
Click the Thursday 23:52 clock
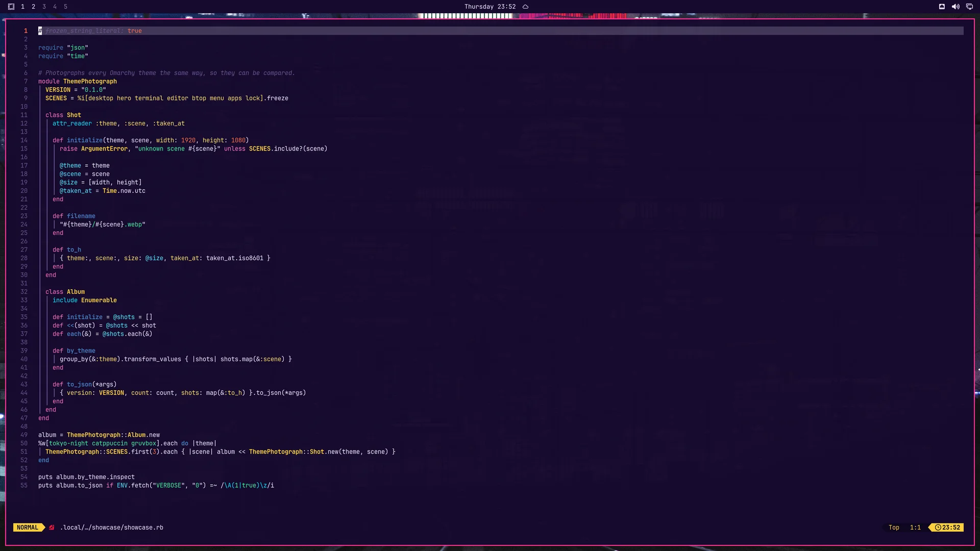[490, 7]
